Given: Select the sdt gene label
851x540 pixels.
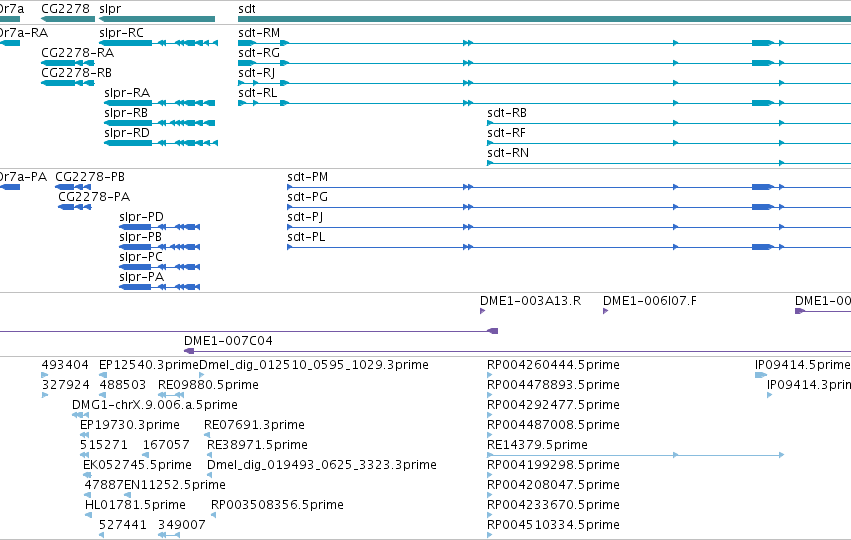Looking at the screenshot, I should 247,9.
